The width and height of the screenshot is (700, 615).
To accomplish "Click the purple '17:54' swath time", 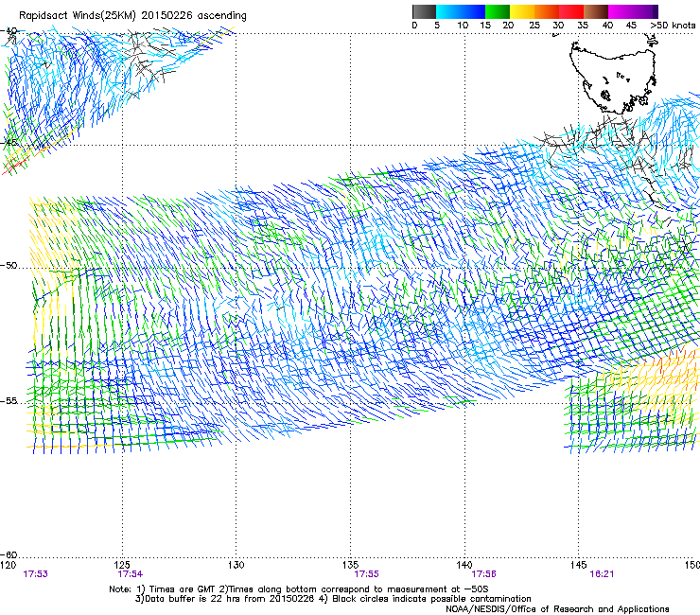I will pos(130,574).
